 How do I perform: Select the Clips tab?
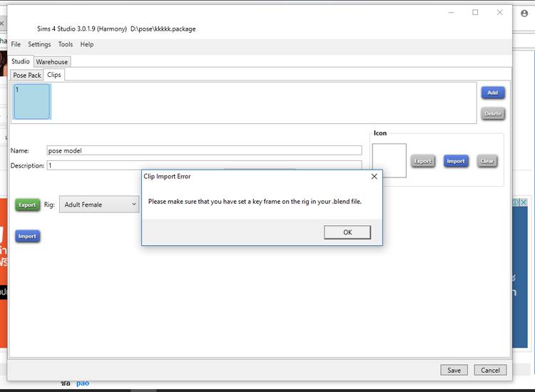click(54, 75)
